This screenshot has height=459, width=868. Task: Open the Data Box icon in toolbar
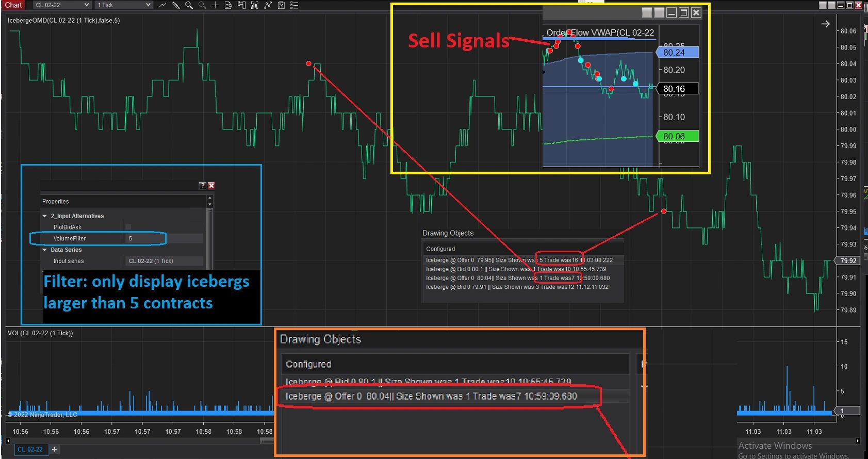228,5
